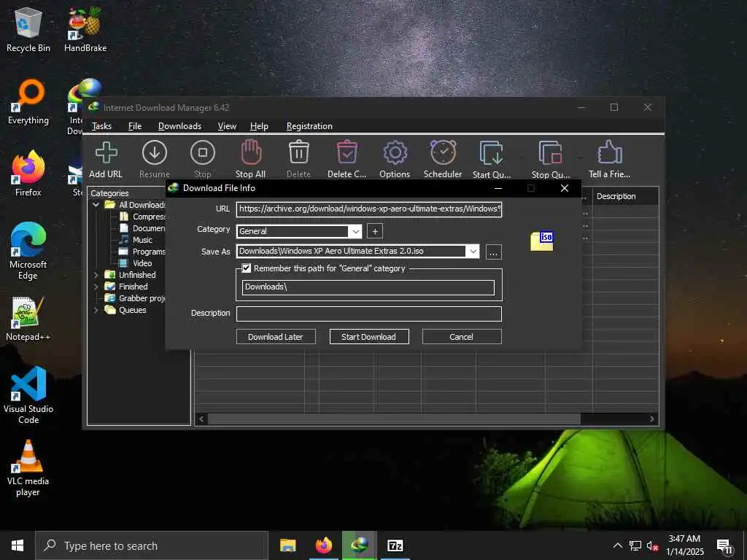Click the Stop Queue toolbar icon

pyautogui.click(x=550, y=153)
